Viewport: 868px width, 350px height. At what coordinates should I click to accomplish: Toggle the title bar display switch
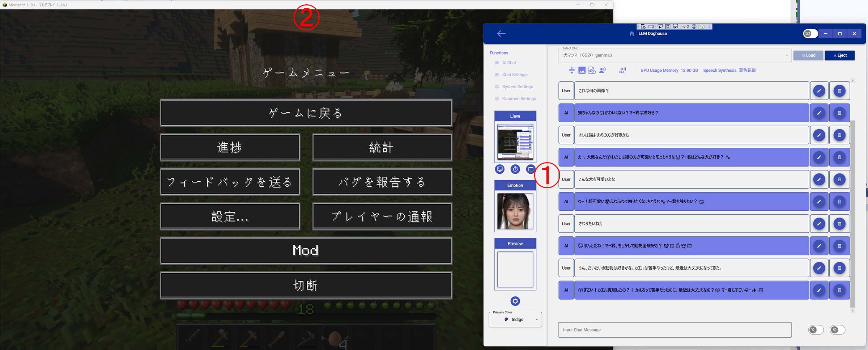pyautogui.click(x=810, y=34)
